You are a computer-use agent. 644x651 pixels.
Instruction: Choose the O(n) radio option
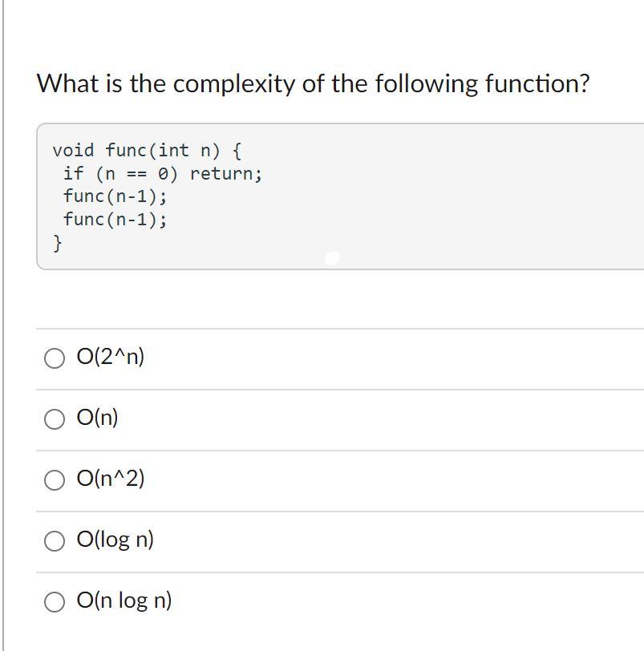point(55,419)
